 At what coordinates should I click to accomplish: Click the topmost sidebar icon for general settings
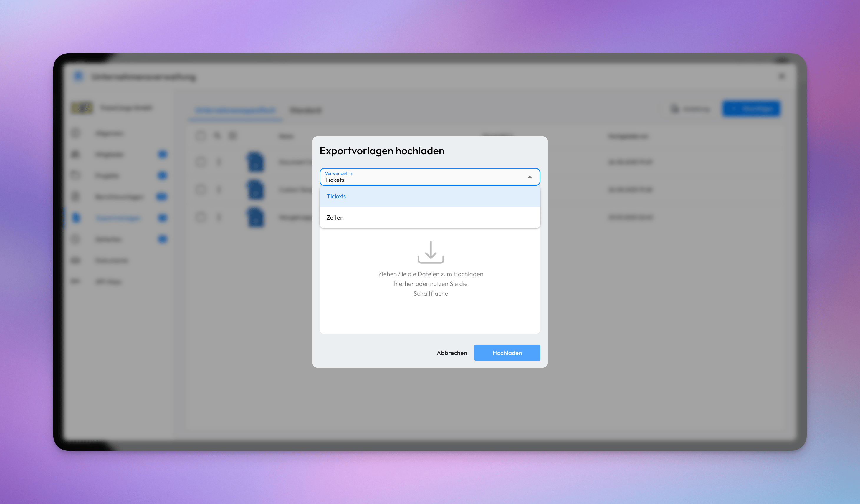click(x=76, y=133)
